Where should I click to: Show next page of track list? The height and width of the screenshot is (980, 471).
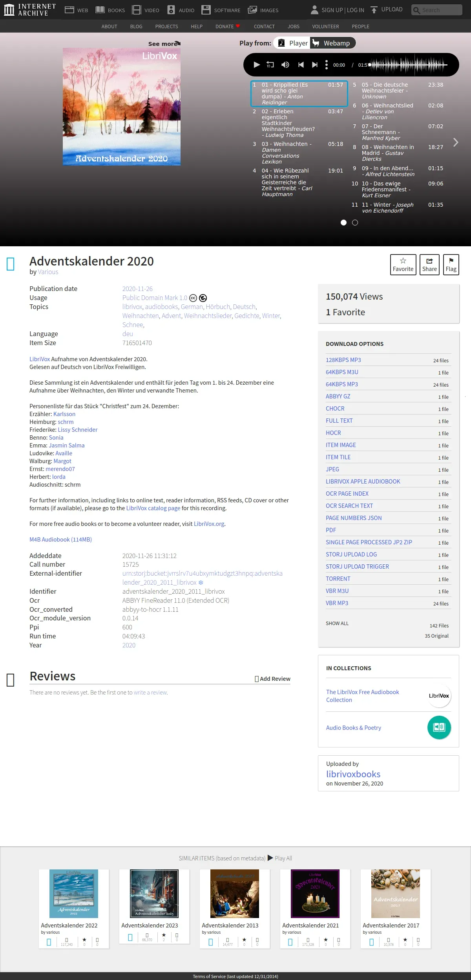(x=456, y=142)
